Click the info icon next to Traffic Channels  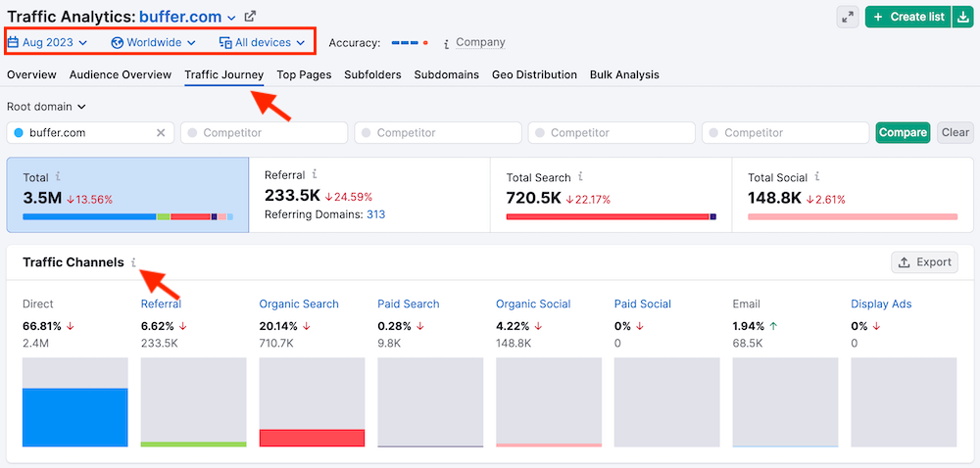click(x=134, y=262)
